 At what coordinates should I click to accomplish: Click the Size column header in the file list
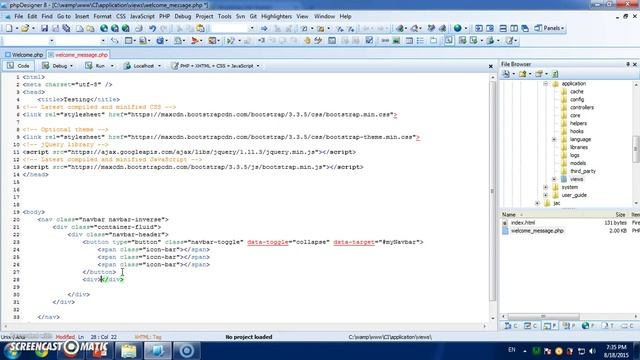(x=620, y=215)
